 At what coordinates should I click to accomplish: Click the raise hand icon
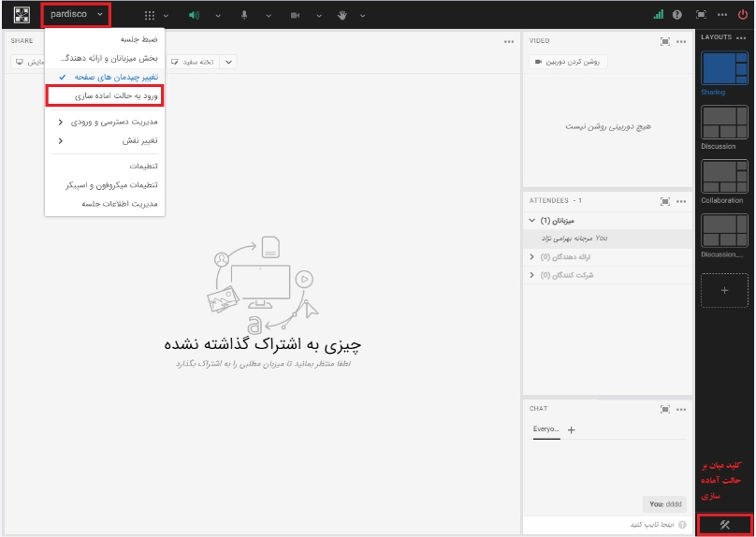coord(342,15)
